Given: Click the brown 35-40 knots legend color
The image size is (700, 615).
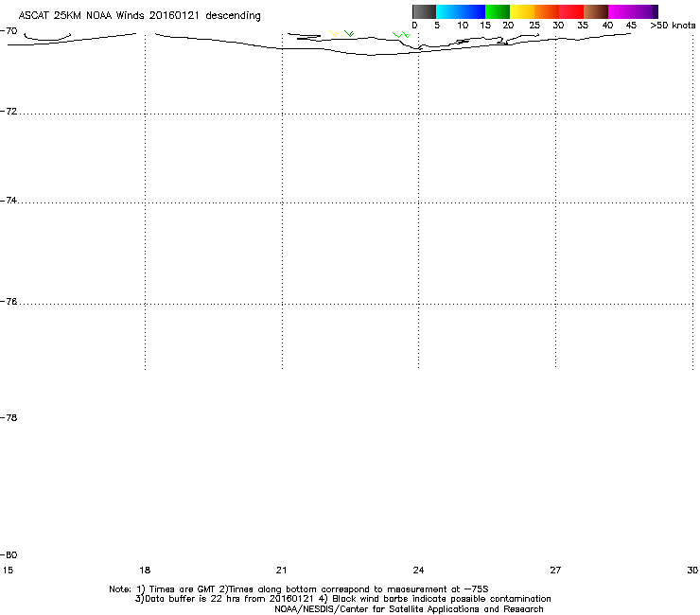Looking at the screenshot, I should point(595,11).
